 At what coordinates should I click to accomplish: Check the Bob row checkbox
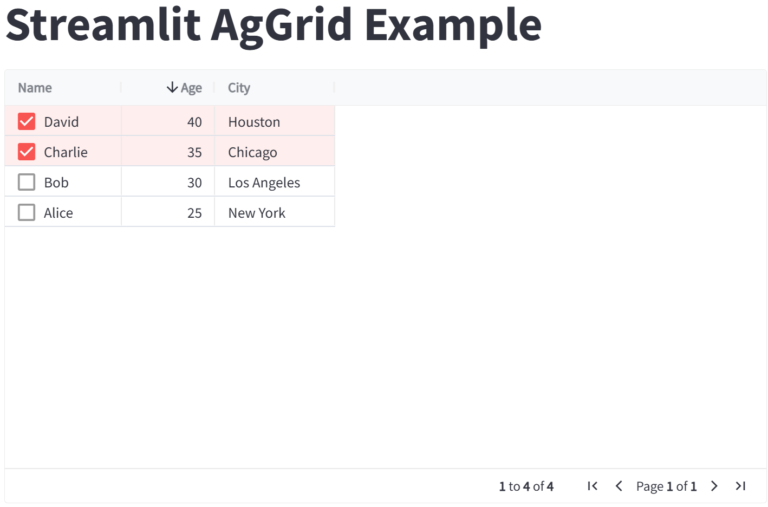coord(26,182)
